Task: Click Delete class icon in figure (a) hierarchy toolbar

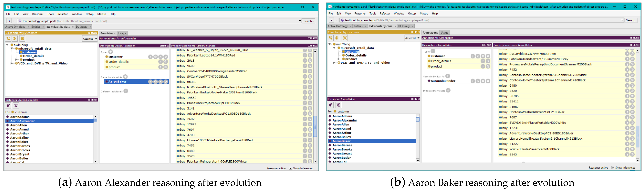Action: pos(22,38)
